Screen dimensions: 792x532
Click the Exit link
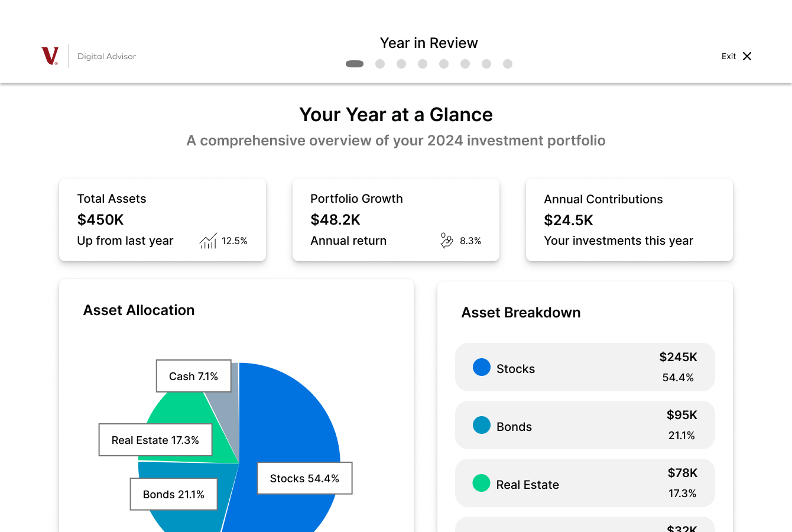click(x=729, y=56)
